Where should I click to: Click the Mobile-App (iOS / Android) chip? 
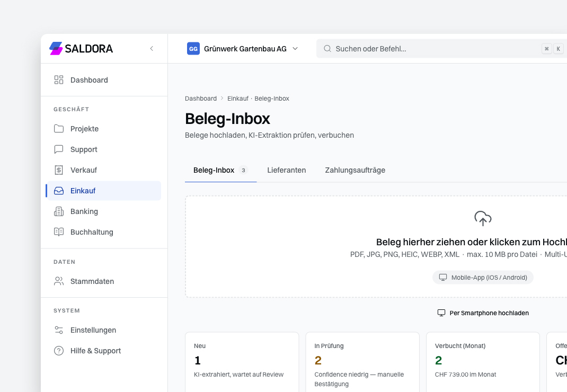coord(483,278)
